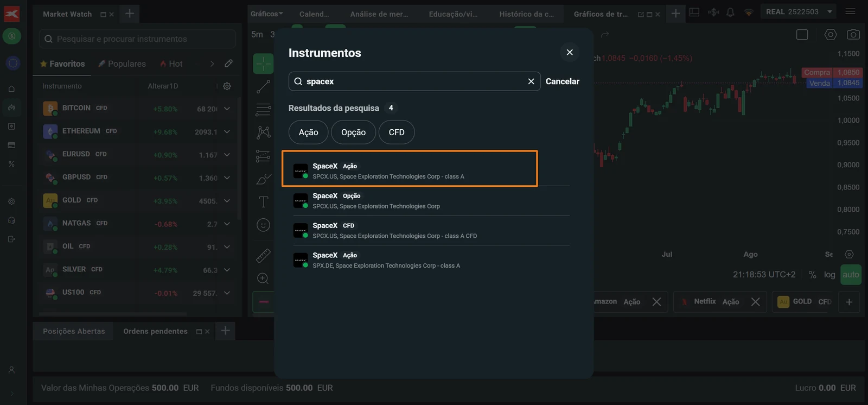Image resolution: width=868 pixels, height=405 pixels.
Task: Toggle the auto scale button
Action: (851, 275)
